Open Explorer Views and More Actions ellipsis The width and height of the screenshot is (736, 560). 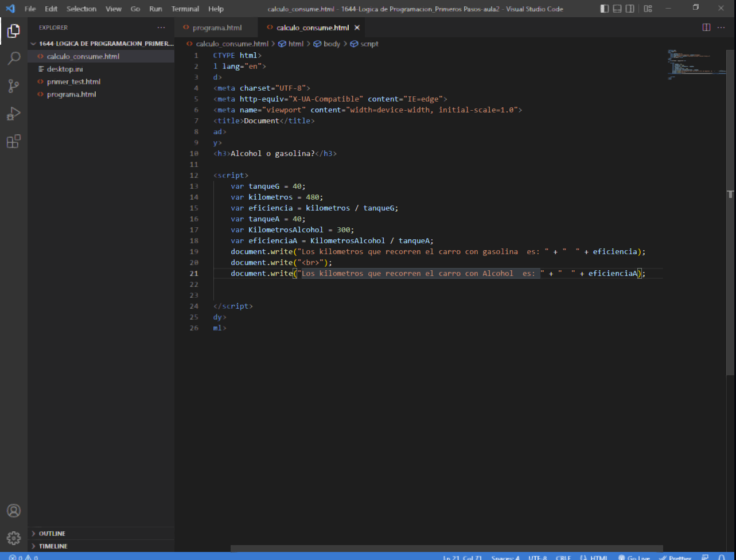pyautogui.click(x=161, y=28)
